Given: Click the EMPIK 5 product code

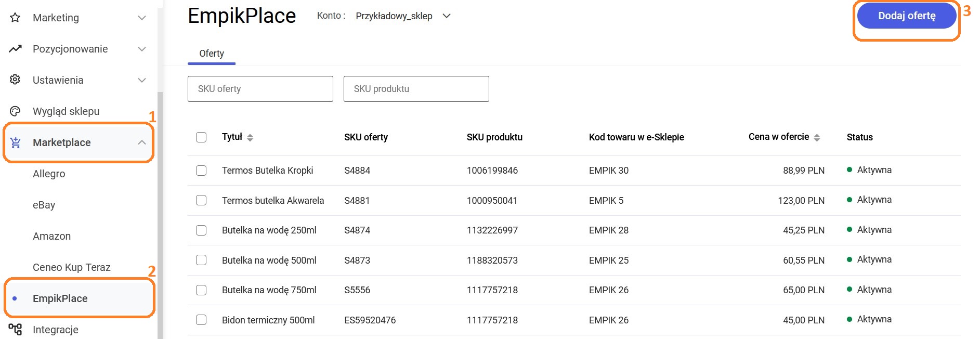Looking at the screenshot, I should click(x=606, y=200).
